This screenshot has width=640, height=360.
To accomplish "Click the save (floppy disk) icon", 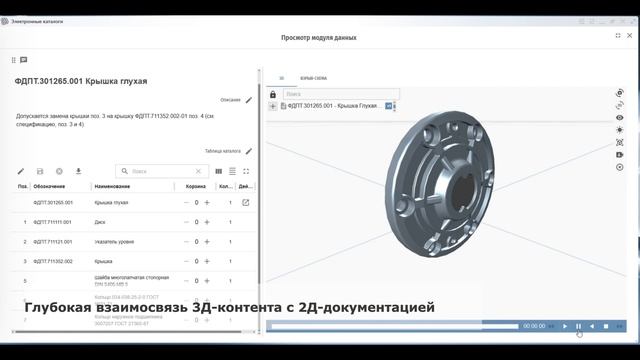I will (40, 171).
